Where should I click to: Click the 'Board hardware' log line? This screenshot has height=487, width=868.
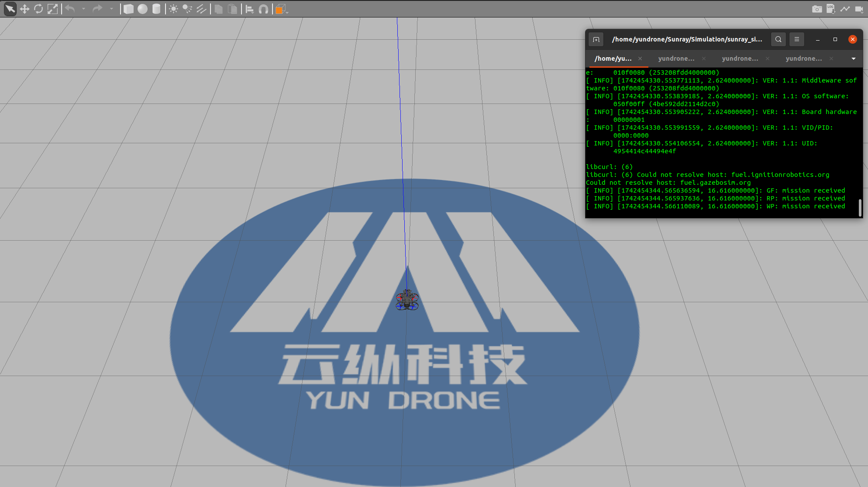721,112
